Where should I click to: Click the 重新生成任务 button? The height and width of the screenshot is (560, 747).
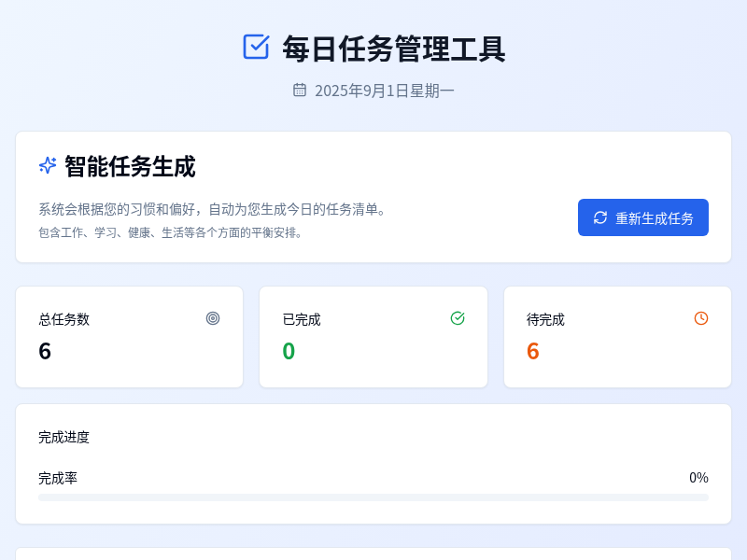coord(643,217)
